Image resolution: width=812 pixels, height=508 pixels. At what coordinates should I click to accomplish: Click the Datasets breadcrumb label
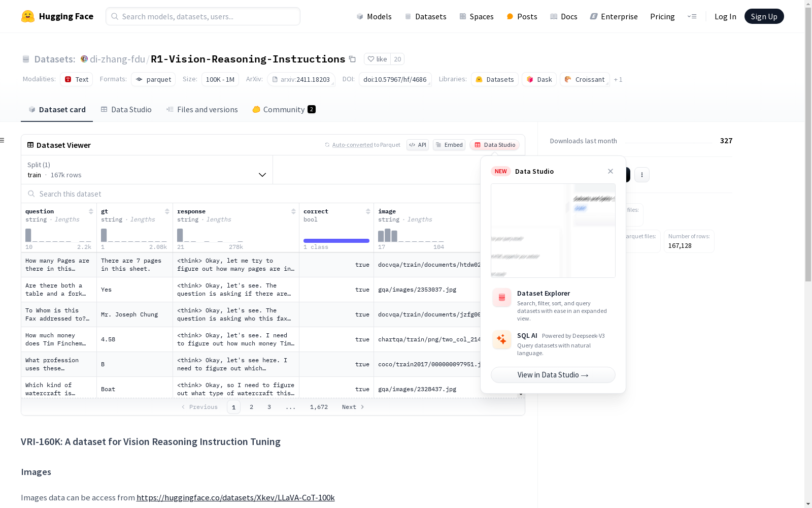click(x=55, y=59)
